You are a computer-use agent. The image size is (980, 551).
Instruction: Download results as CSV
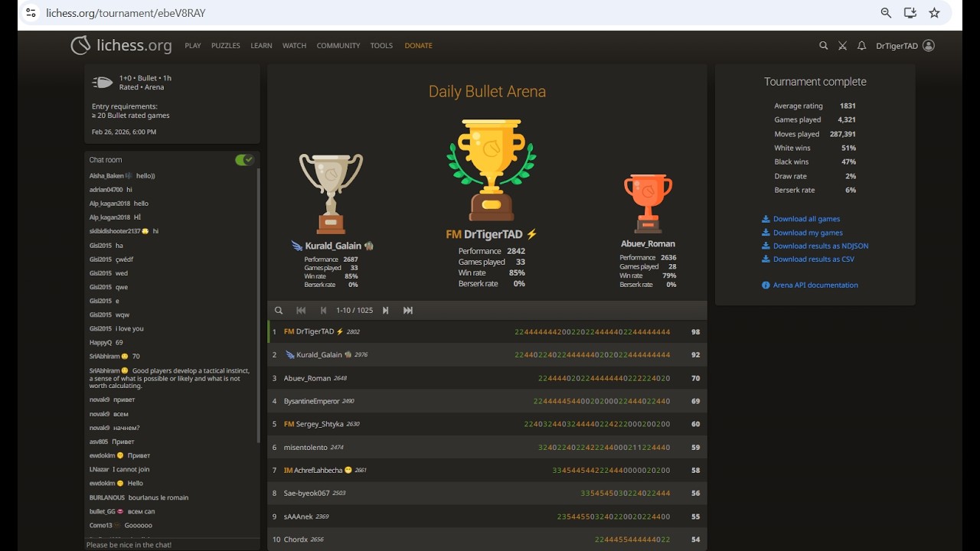[813, 259]
